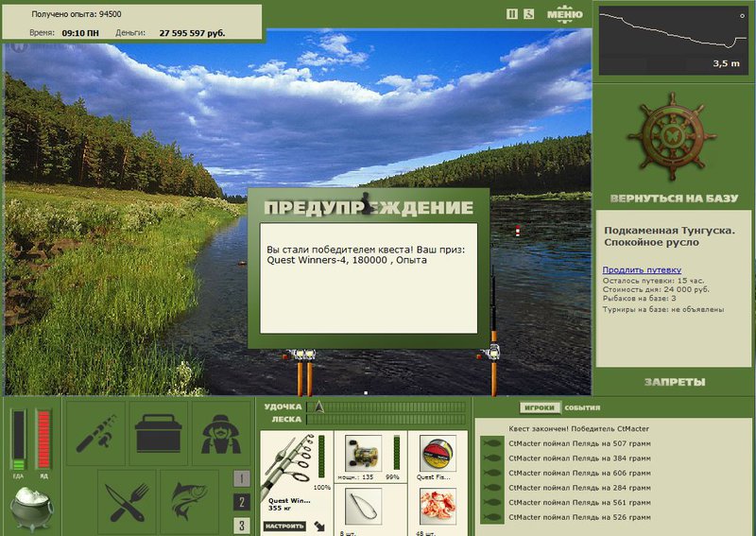Screen dimensions: 756x536
Task: Click 'Стоимость дня: 24 000 руб.' text
Action: tap(656, 289)
